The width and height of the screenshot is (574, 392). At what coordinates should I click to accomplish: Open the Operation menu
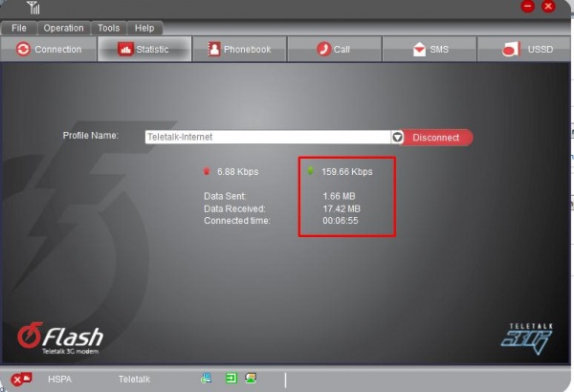pyautogui.click(x=63, y=28)
